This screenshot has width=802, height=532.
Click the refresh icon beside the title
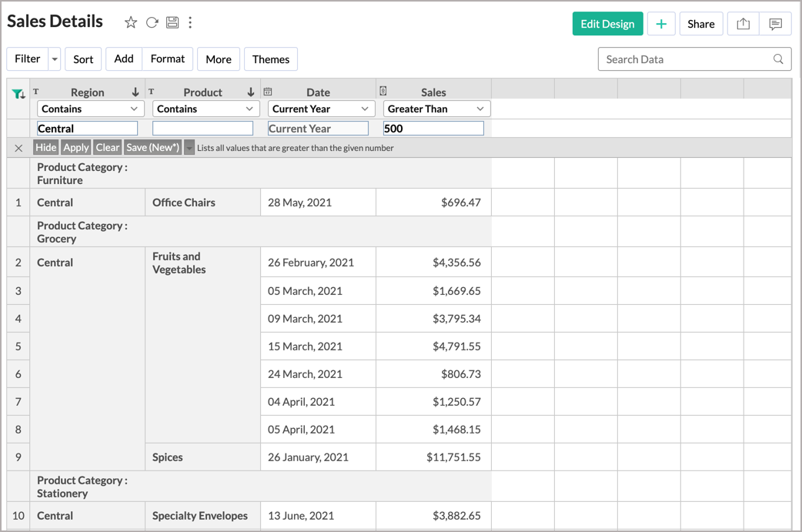(x=152, y=22)
